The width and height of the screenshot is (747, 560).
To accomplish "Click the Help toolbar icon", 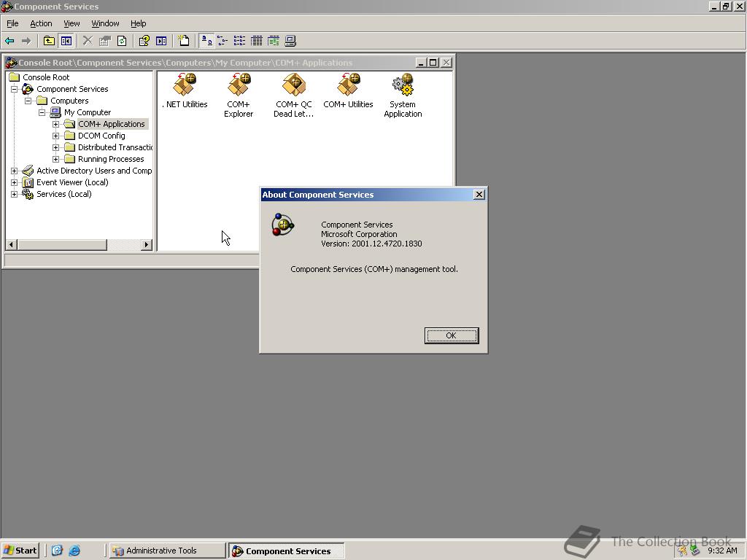I will pos(144,41).
